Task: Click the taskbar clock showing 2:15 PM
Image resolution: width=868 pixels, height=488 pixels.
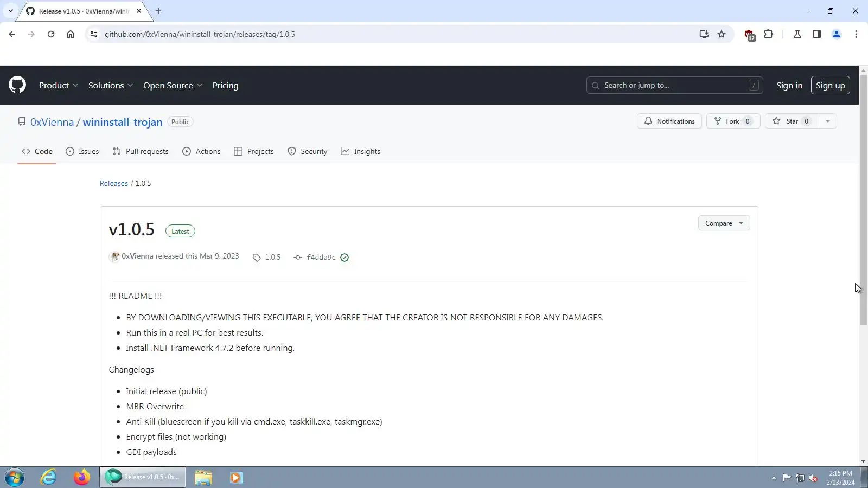Action: pos(840,478)
